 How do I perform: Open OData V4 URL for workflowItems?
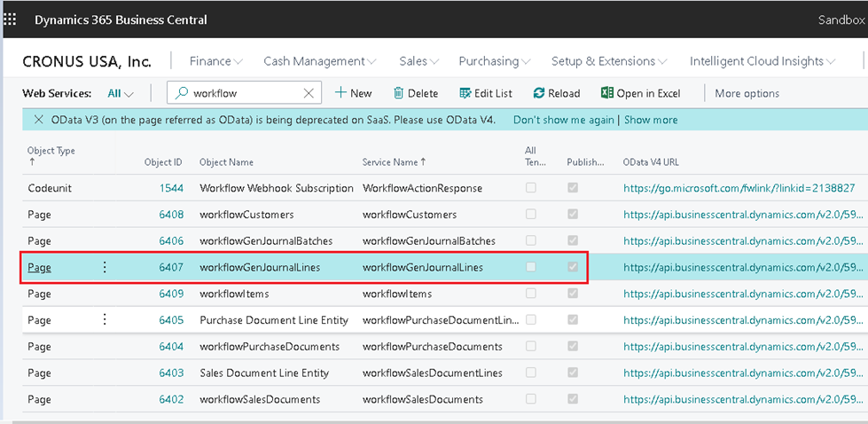(743, 294)
